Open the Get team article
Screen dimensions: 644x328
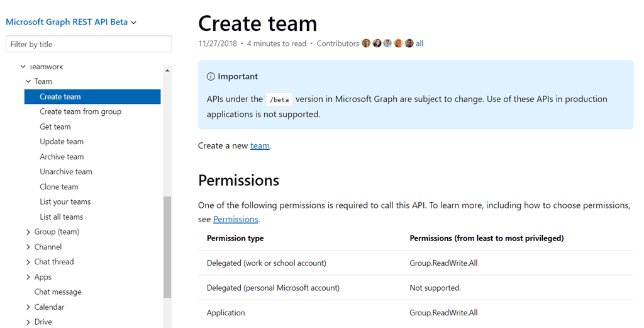(x=55, y=127)
